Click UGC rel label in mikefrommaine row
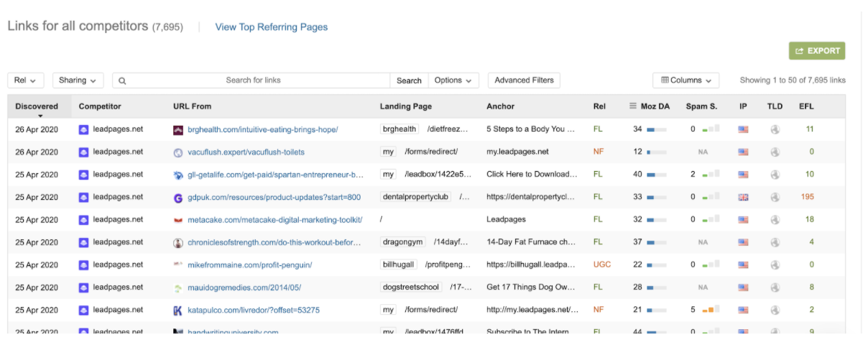This screenshot has width=868, height=340. point(601,265)
